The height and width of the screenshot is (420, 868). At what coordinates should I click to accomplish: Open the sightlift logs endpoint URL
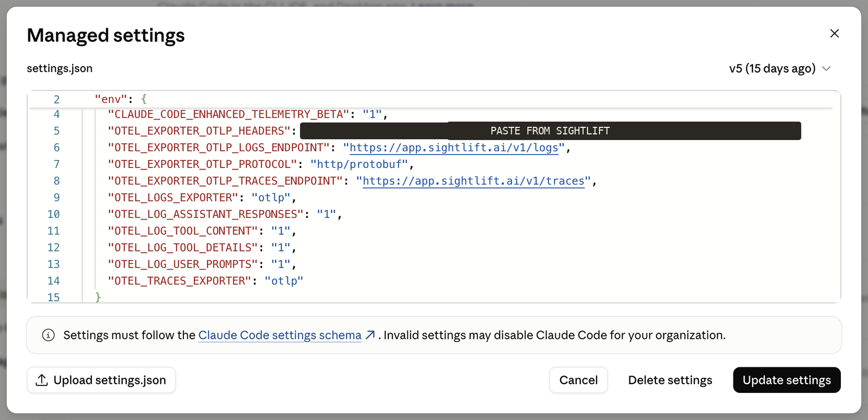point(454,147)
